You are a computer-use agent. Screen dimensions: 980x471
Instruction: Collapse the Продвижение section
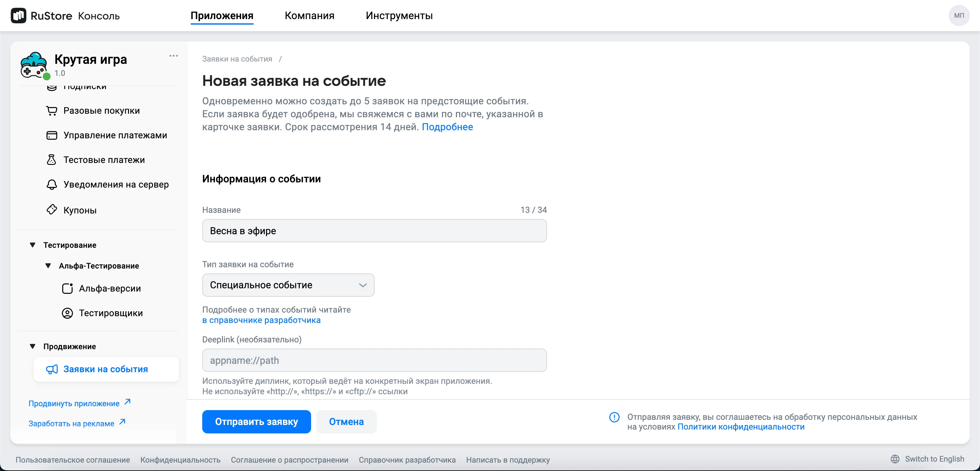[x=33, y=346]
